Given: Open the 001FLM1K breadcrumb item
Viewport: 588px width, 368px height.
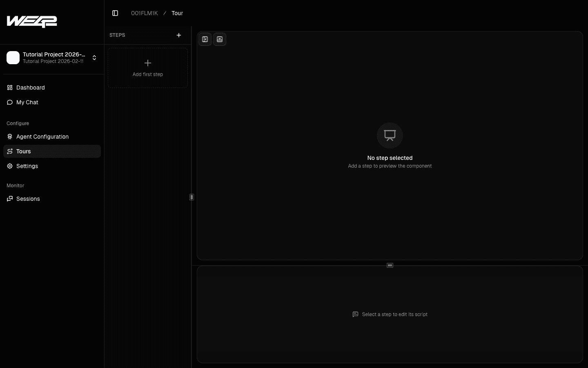Looking at the screenshot, I should point(144,13).
